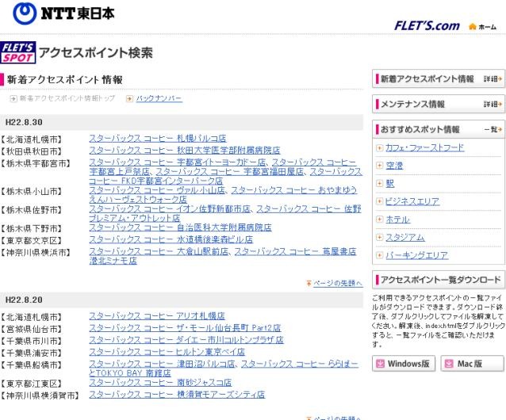
Task: Expand plus icon next to ビジネスエリア
Action: pos(379,201)
